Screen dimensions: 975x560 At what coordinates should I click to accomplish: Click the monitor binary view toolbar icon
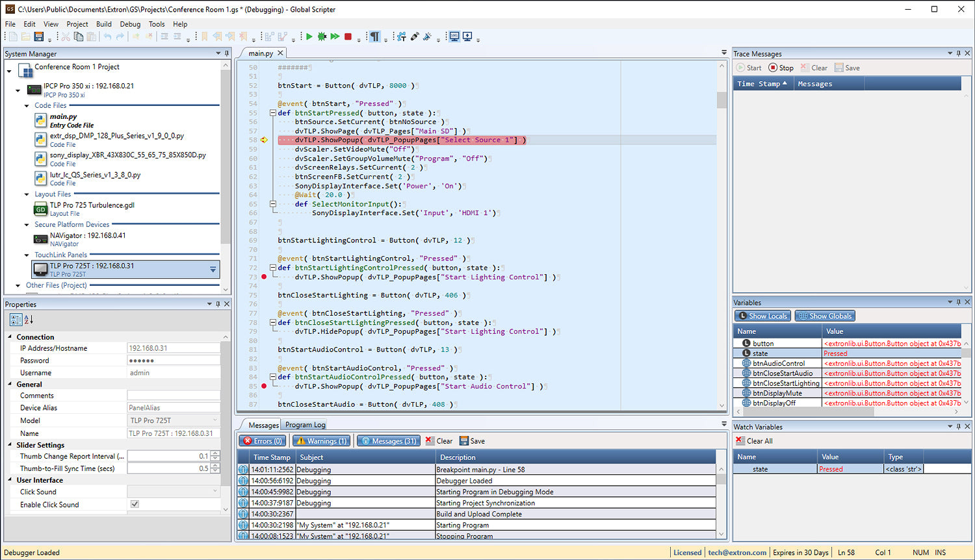(454, 37)
